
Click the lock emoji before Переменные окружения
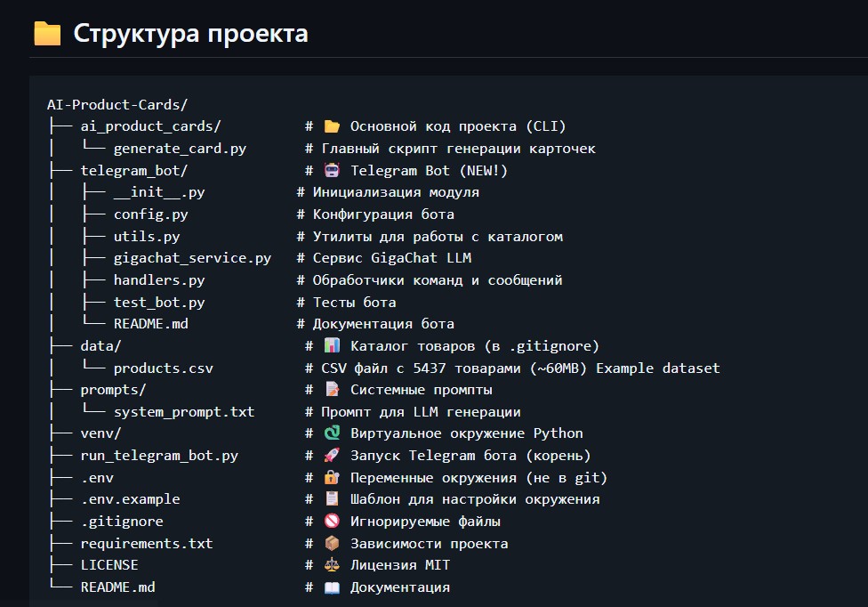[x=332, y=477]
